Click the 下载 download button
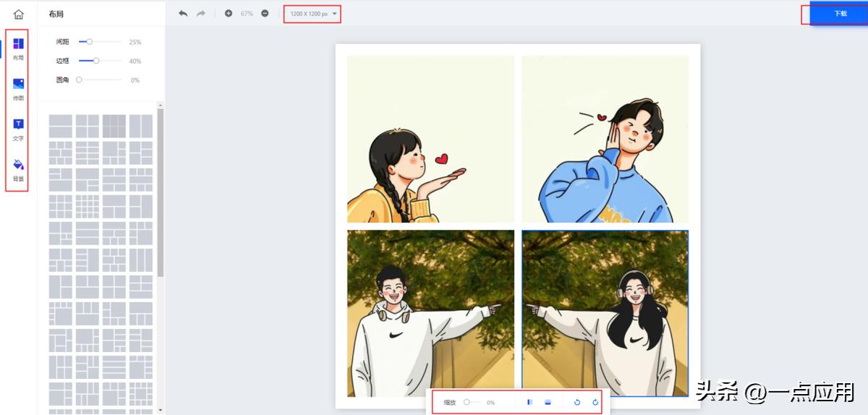This screenshot has width=868, height=415. (x=840, y=14)
